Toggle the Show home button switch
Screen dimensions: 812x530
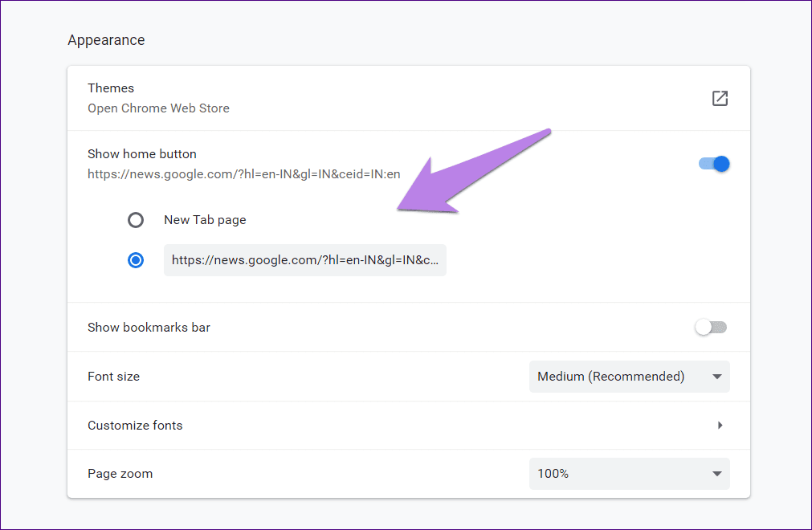click(714, 164)
